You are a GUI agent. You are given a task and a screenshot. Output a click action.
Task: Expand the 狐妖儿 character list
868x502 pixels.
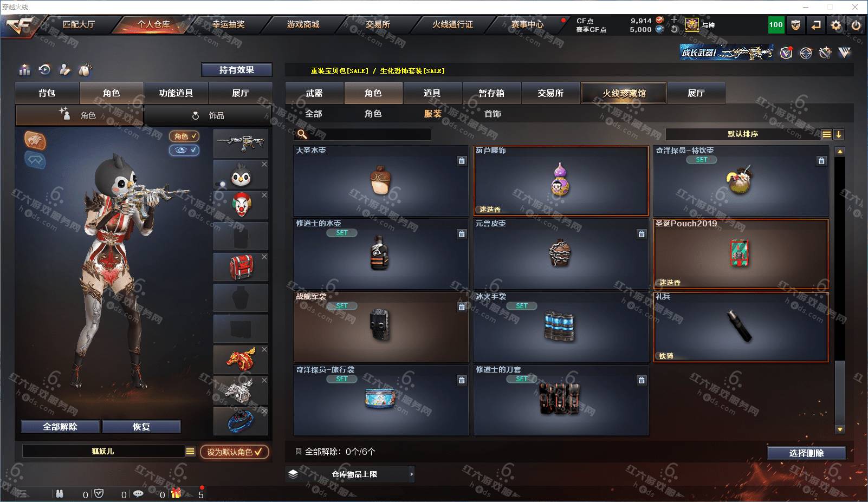point(190,451)
